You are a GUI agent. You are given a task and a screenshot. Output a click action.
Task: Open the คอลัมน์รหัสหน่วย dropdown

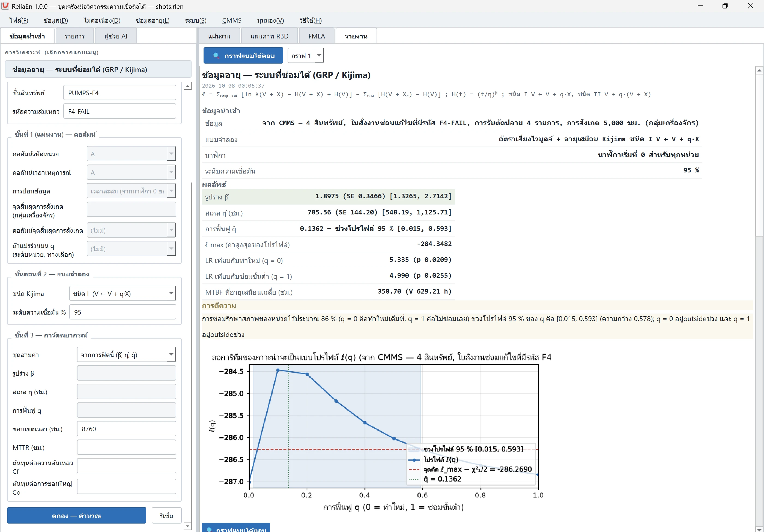click(131, 154)
